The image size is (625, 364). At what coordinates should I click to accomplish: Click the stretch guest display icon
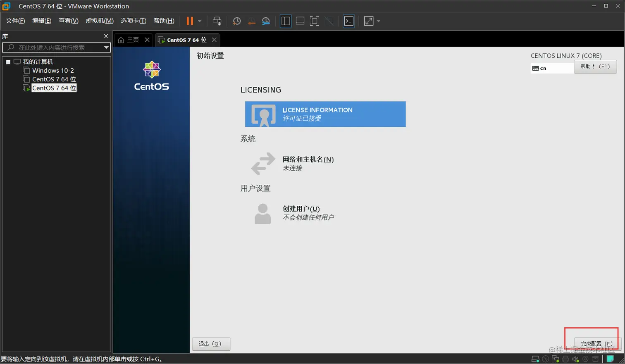pos(369,21)
